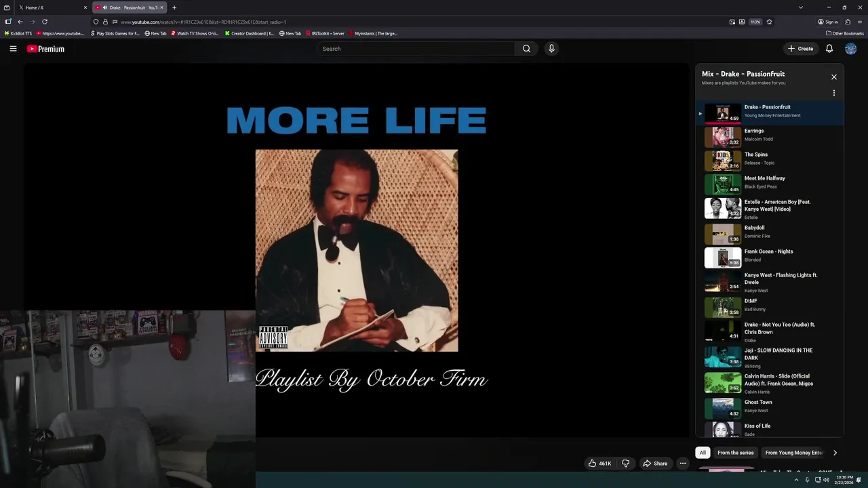Reload the current page

point(45,22)
